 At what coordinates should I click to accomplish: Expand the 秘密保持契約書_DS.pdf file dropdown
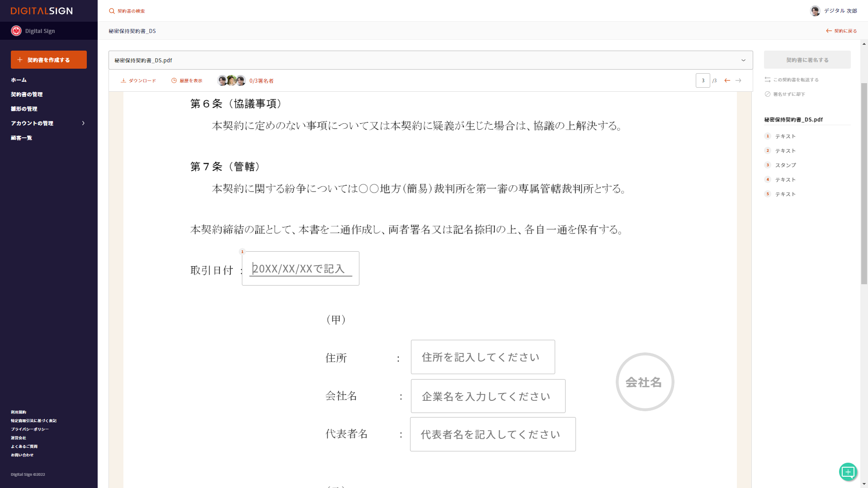(743, 60)
